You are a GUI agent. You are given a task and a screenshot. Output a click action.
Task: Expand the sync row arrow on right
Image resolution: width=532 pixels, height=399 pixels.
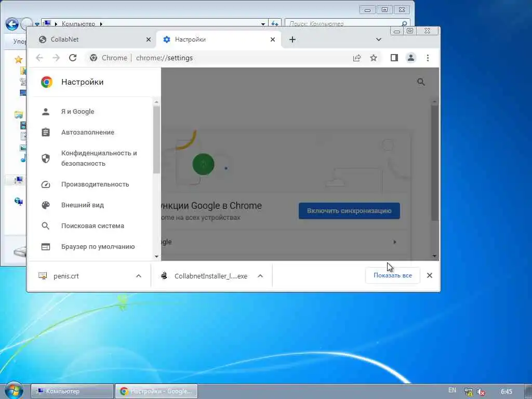[395, 242]
